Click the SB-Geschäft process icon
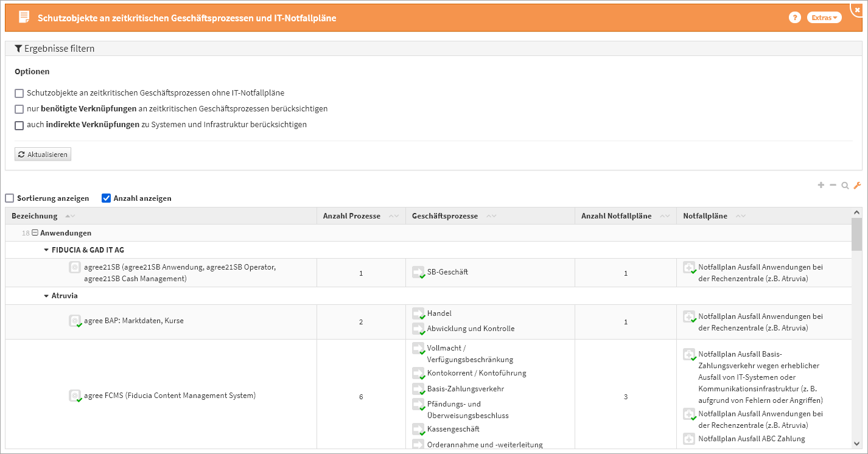The image size is (868, 454). tap(418, 272)
